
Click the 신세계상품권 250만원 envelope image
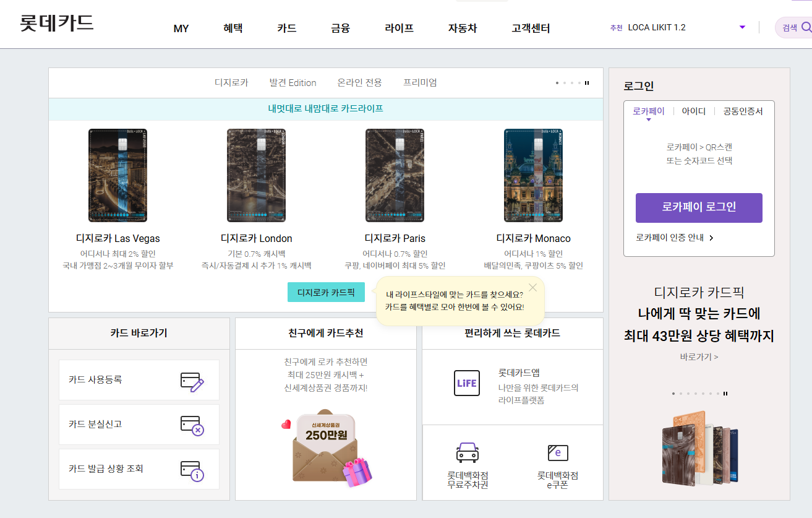326,447
